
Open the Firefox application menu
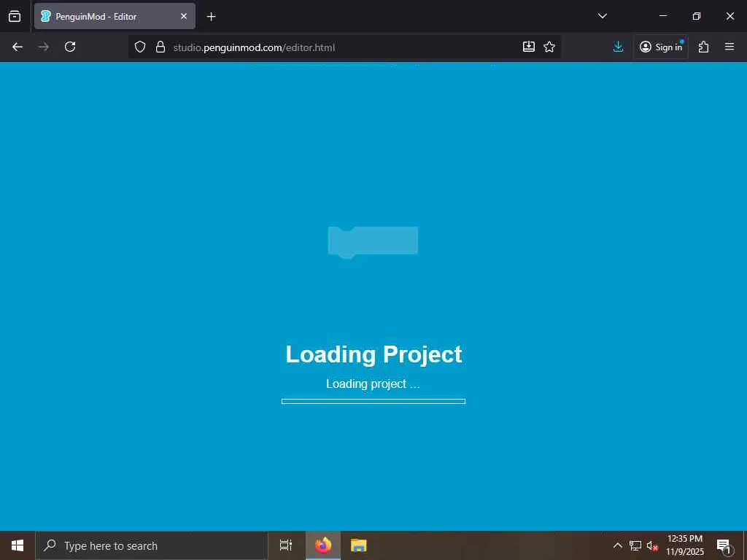[729, 47]
